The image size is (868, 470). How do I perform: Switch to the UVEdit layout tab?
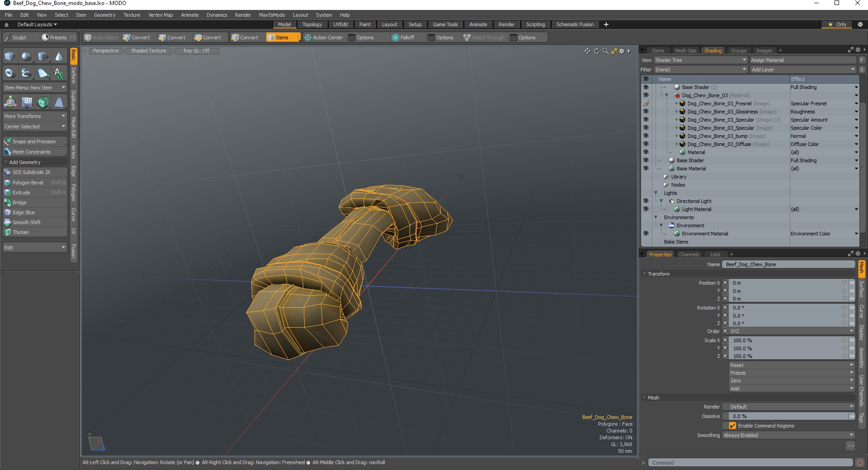[x=340, y=24]
